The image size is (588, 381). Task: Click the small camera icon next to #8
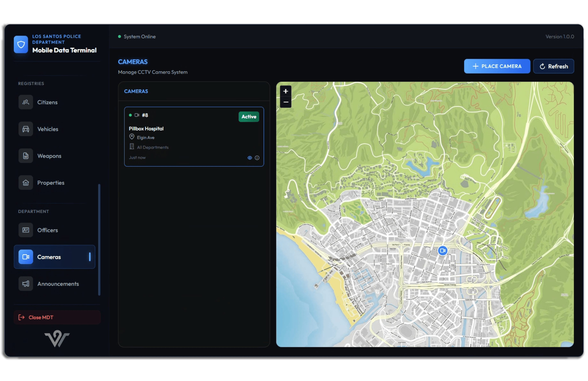click(137, 115)
